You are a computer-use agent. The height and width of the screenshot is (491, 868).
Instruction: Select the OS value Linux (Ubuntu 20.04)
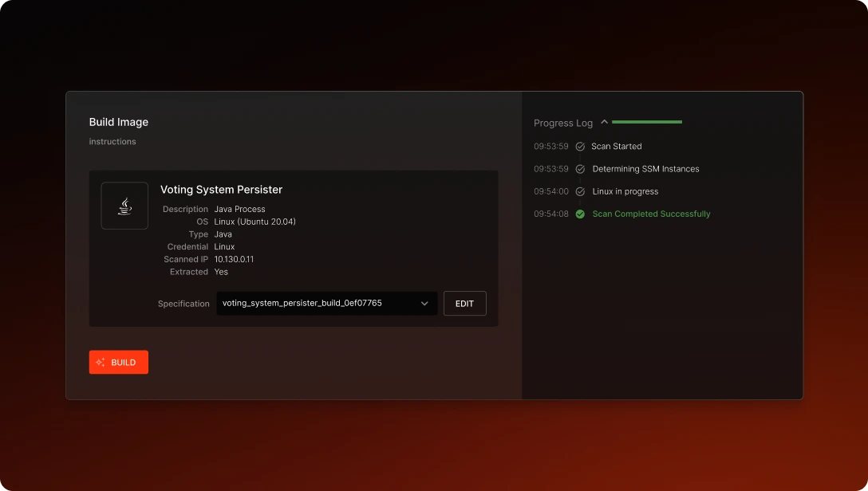pos(255,222)
